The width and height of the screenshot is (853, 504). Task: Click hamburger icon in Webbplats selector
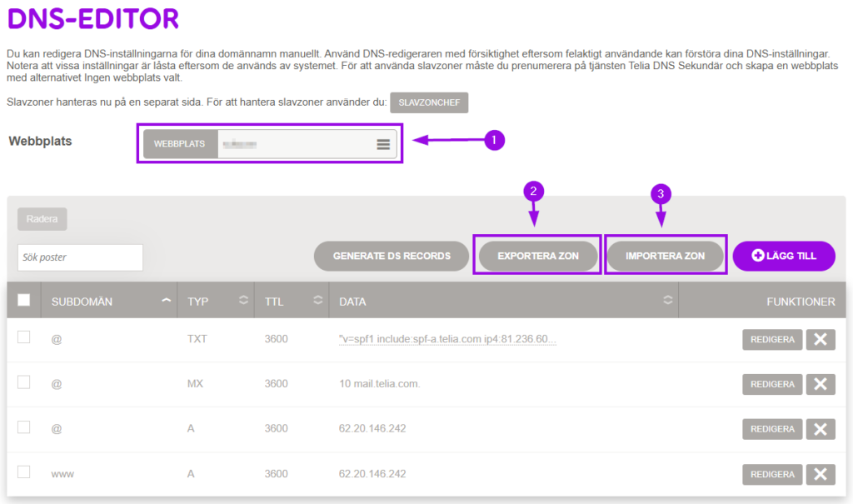pyautogui.click(x=383, y=144)
